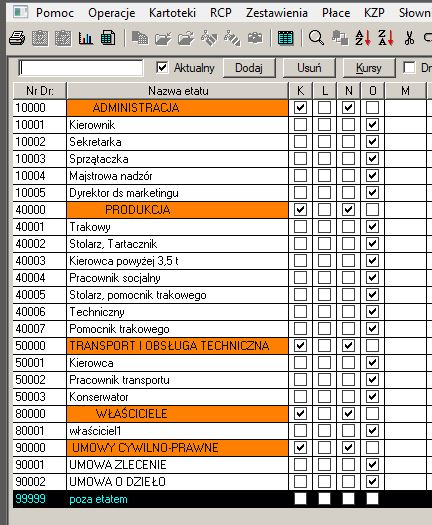Uncheck O checkbox for Kierownik row
432x525 pixels.
coord(372,125)
